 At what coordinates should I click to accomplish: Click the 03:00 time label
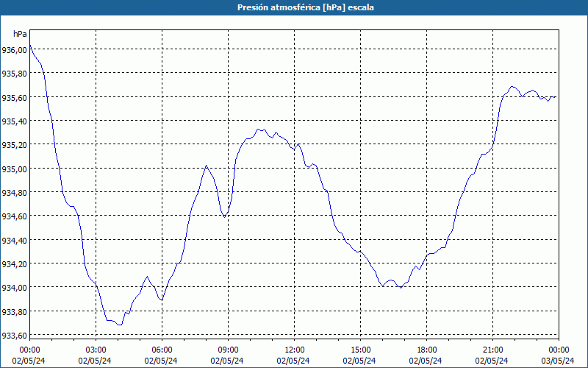pos(96,350)
